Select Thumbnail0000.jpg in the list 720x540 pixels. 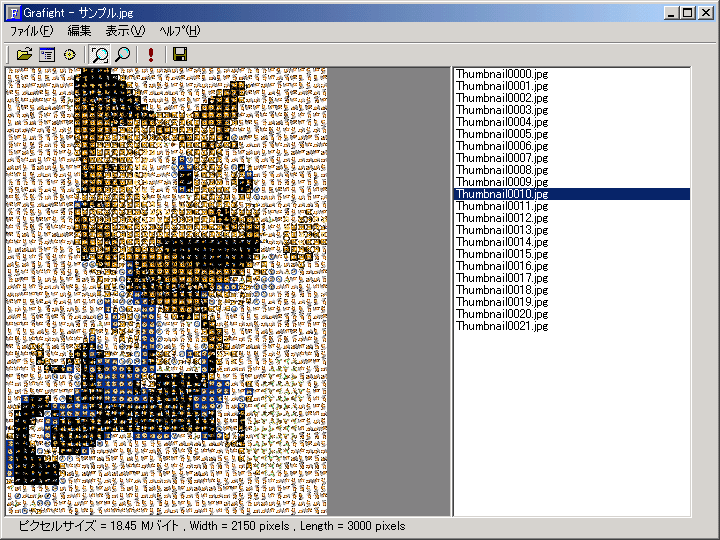coord(572,74)
